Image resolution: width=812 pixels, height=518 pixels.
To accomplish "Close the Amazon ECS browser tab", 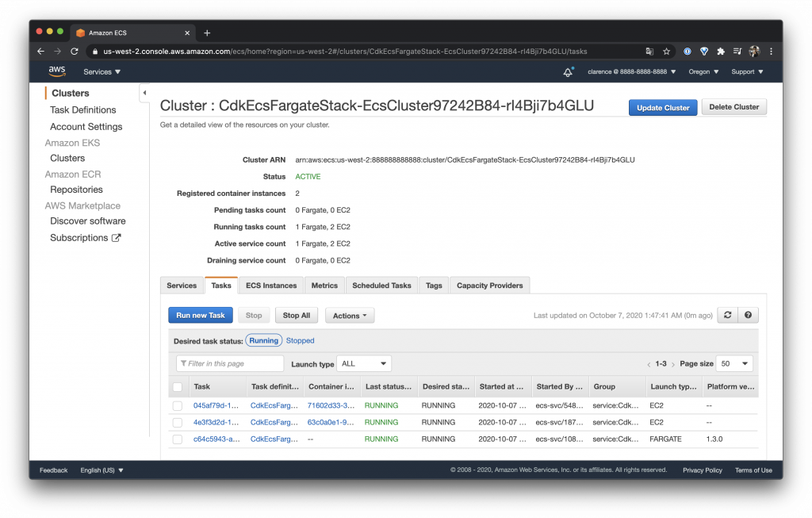I will click(187, 33).
